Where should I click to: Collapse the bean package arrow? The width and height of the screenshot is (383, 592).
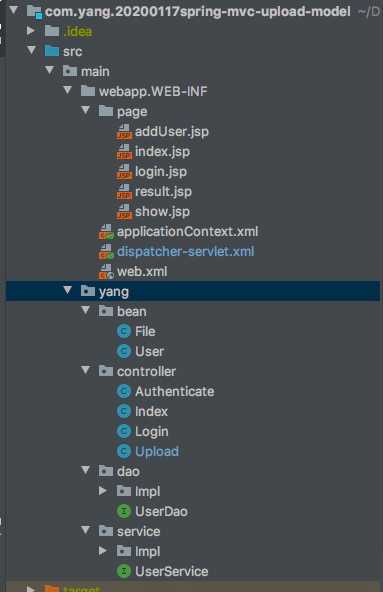coord(86,310)
